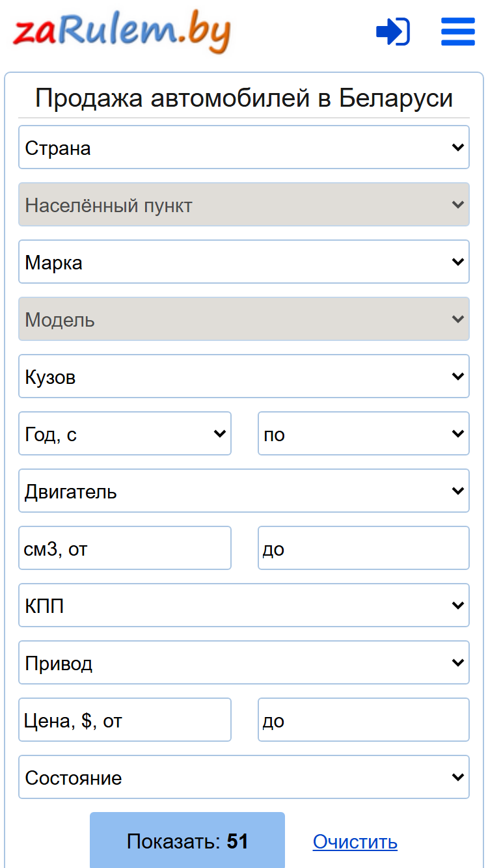Expand the Марка dropdown
Viewport: 488px width, 868px height.
[x=244, y=262]
